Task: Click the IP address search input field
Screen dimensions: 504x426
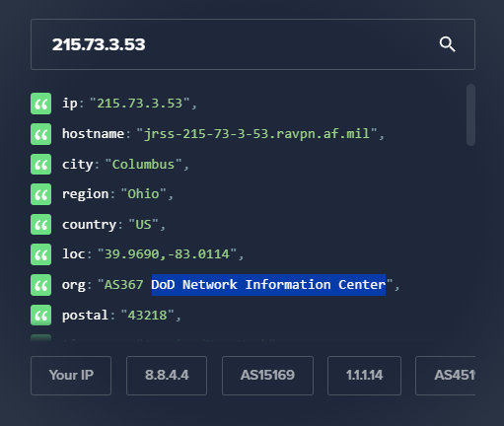Action: pos(252,44)
